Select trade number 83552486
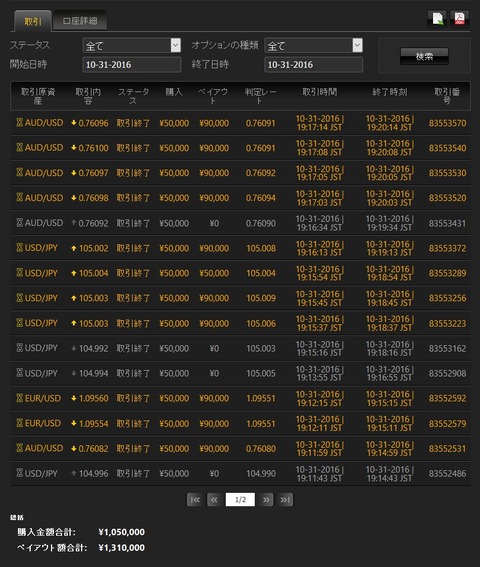 click(447, 473)
